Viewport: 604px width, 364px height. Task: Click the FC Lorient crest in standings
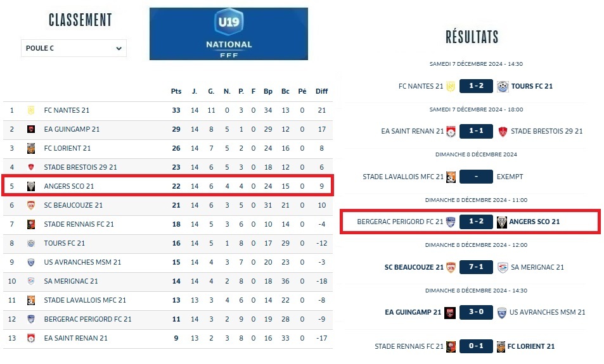pyautogui.click(x=30, y=148)
